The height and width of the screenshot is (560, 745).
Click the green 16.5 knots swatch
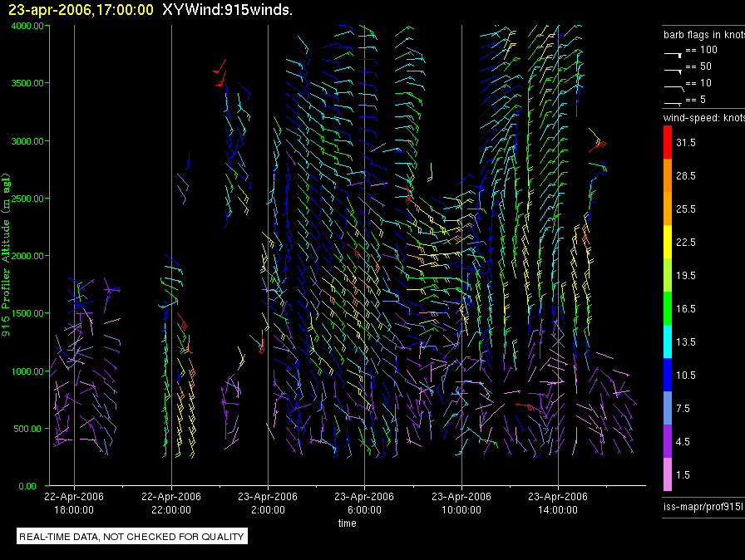668,308
